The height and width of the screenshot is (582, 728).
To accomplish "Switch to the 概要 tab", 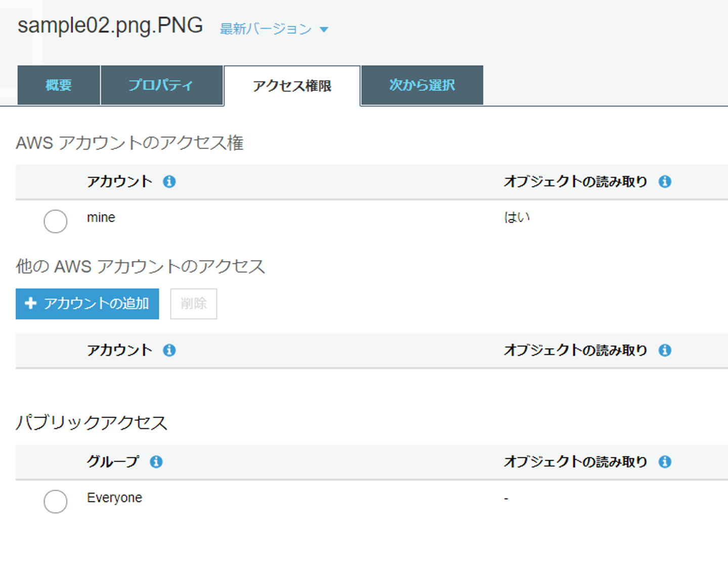I will tap(59, 85).
